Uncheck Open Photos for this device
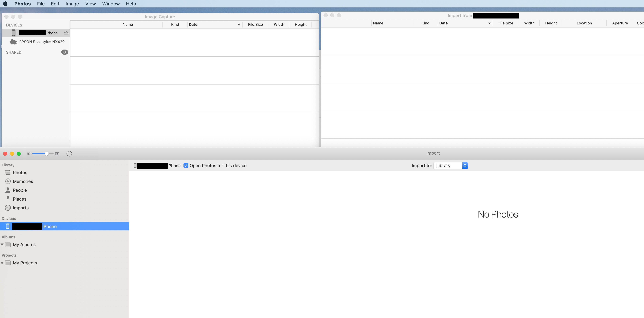Screen dimensions: 644x318 point(186,165)
